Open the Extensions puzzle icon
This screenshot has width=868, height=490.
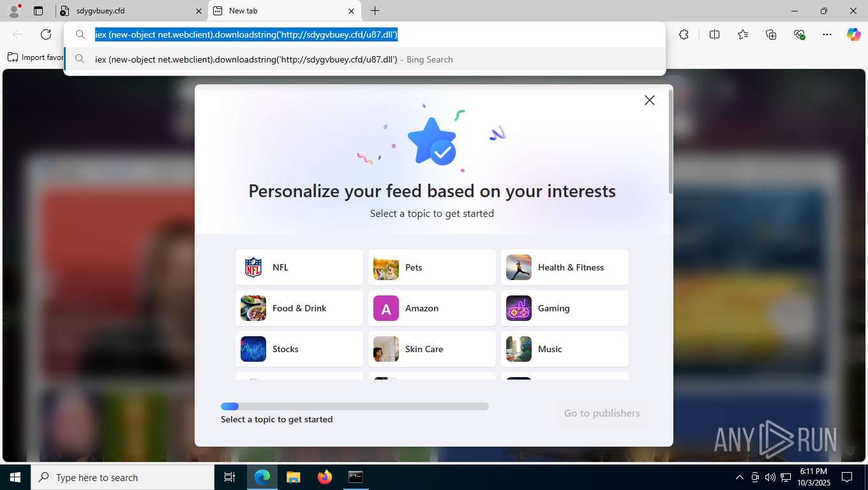(x=684, y=34)
